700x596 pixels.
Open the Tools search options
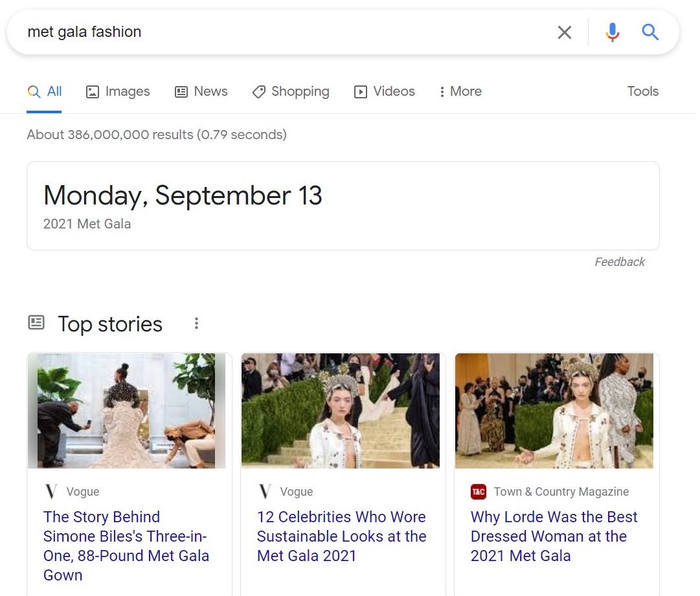click(643, 91)
